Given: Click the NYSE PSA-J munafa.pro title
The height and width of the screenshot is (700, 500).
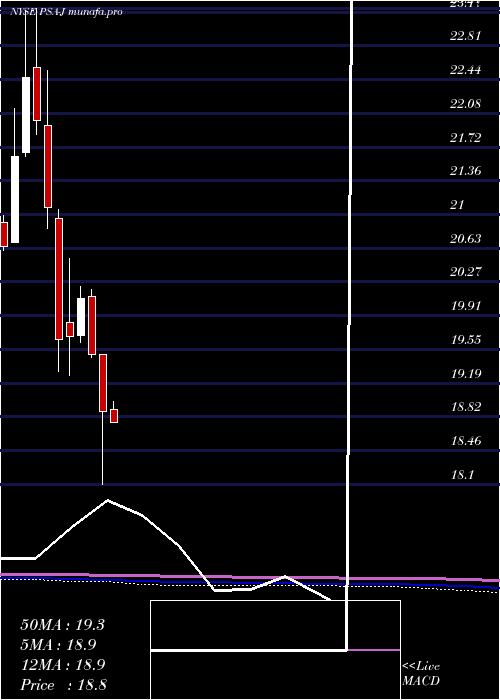Looking at the screenshot, I should click(67, 12).
